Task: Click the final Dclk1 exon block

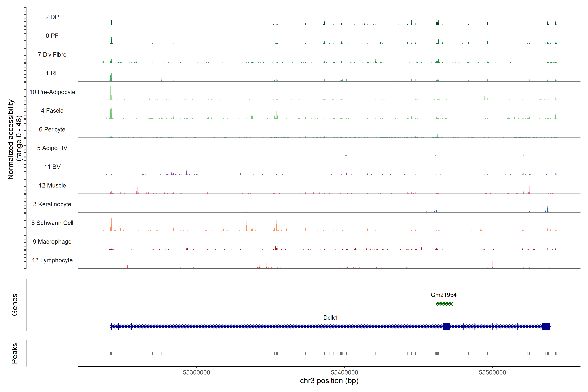Action: (546, 326)
